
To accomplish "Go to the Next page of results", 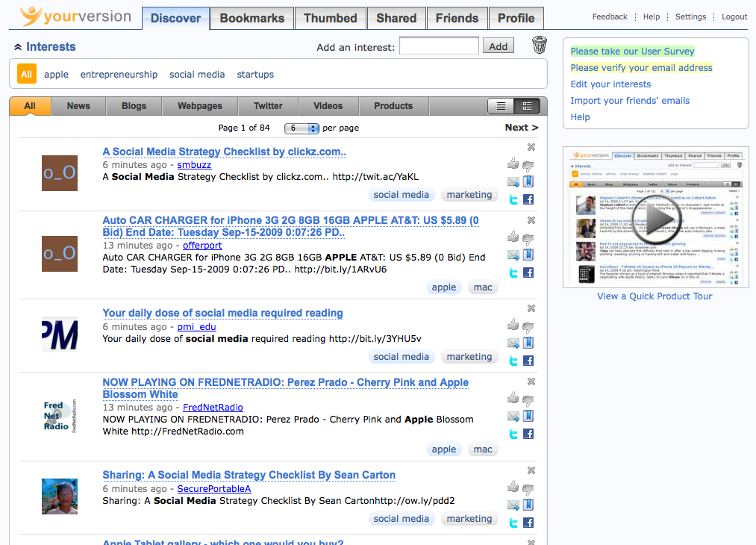I will pos(521,128).
